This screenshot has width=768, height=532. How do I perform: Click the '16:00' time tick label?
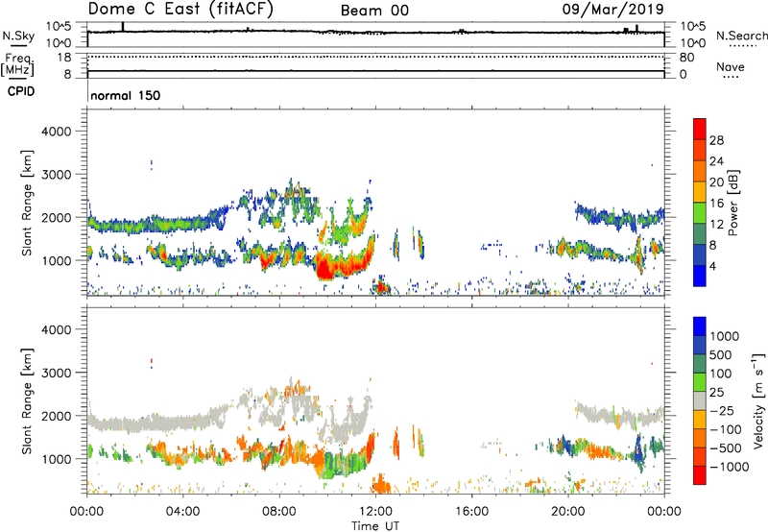(471, 512)
